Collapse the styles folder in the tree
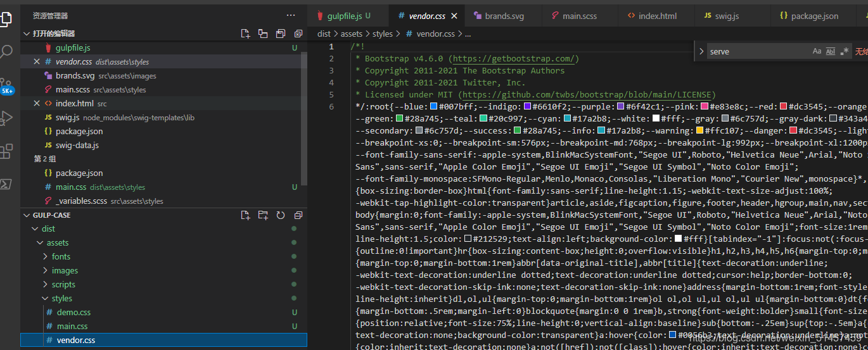868x350 pixels. (46, 299)
